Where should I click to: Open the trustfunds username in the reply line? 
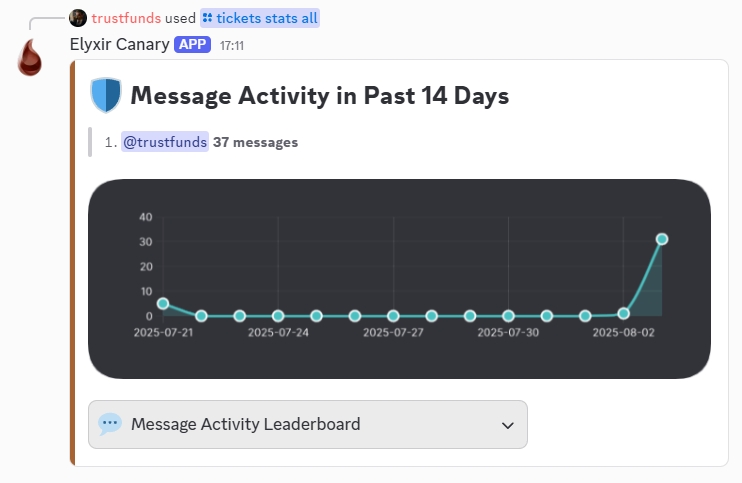coord(126,18)
